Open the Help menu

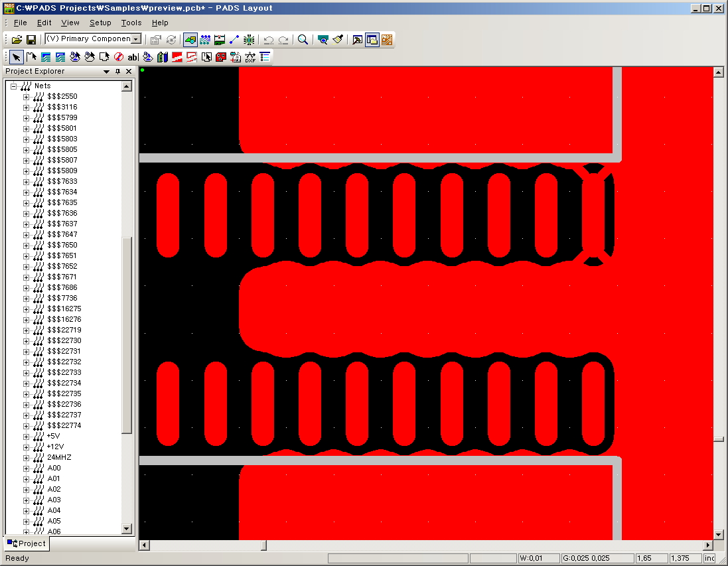(x=160, y=23)
